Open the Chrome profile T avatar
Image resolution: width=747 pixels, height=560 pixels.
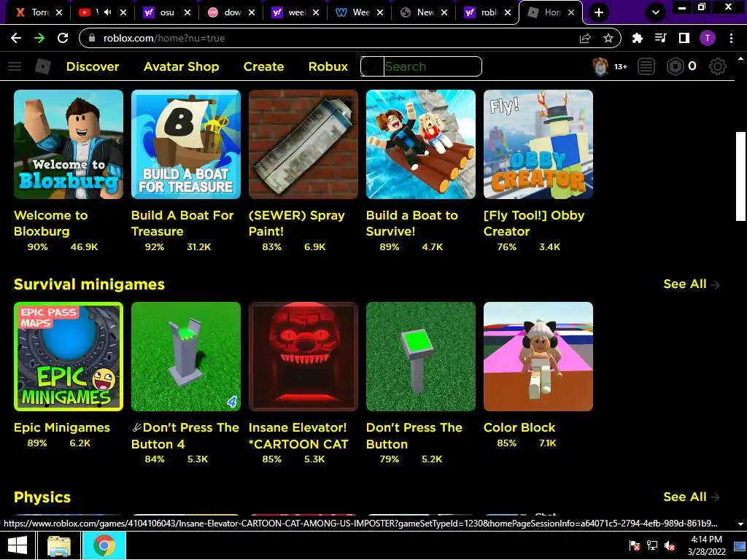708,38
